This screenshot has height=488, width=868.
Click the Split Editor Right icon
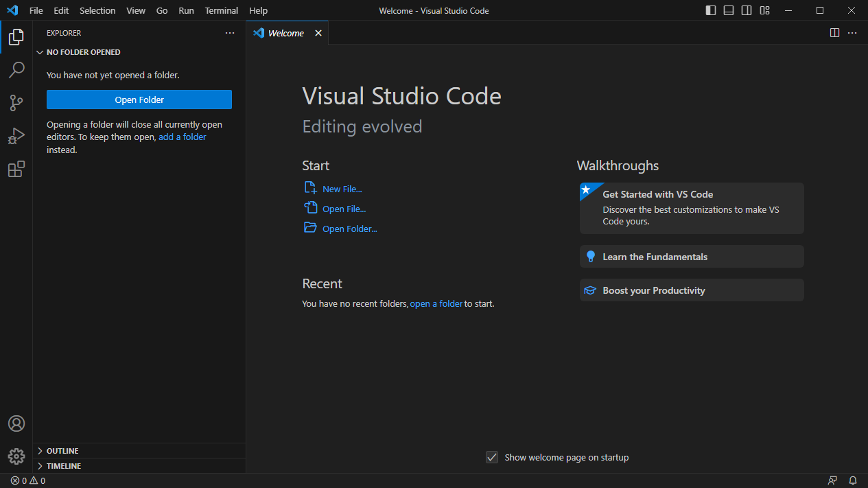tap(834, 33)
